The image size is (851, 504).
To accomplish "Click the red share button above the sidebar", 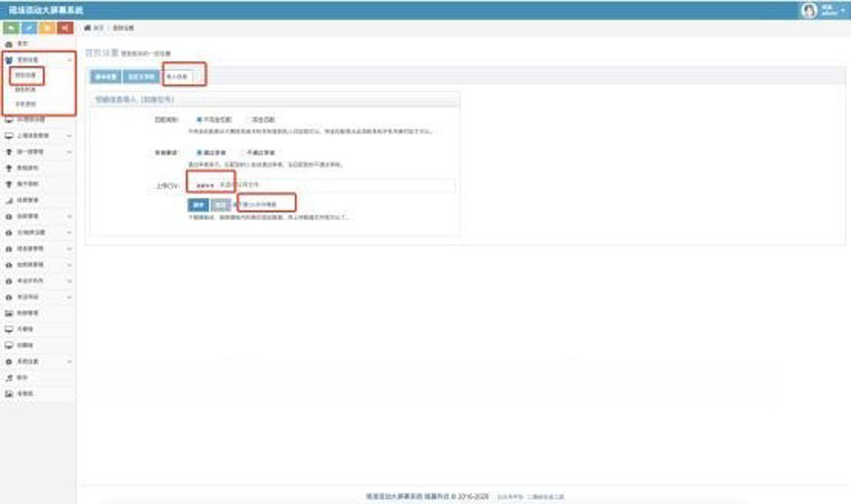I will [64, 28].
